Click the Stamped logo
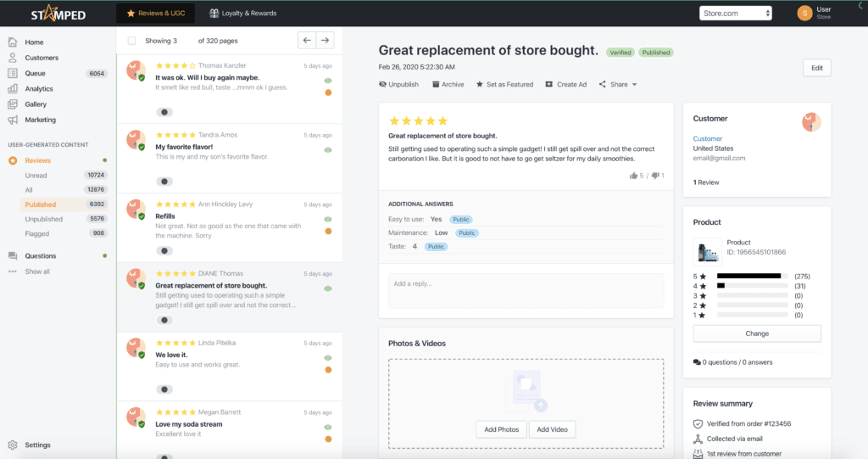Viewport: 868px width, 459px height. [58, 14]
